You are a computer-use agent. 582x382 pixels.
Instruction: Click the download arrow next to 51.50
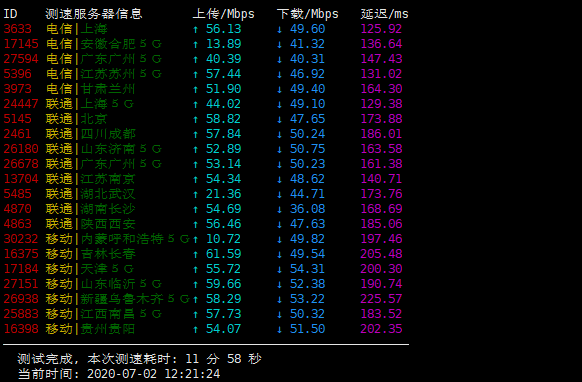click(x=279, y=329)
